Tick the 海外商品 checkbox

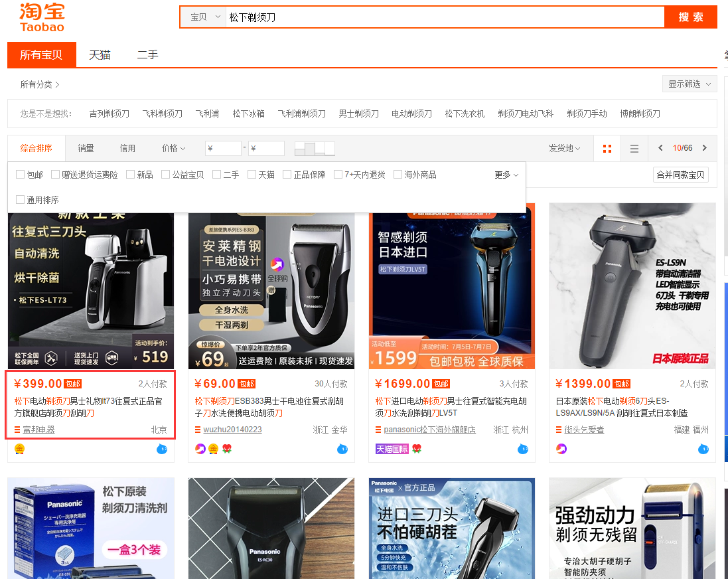[x=398, y=174]
